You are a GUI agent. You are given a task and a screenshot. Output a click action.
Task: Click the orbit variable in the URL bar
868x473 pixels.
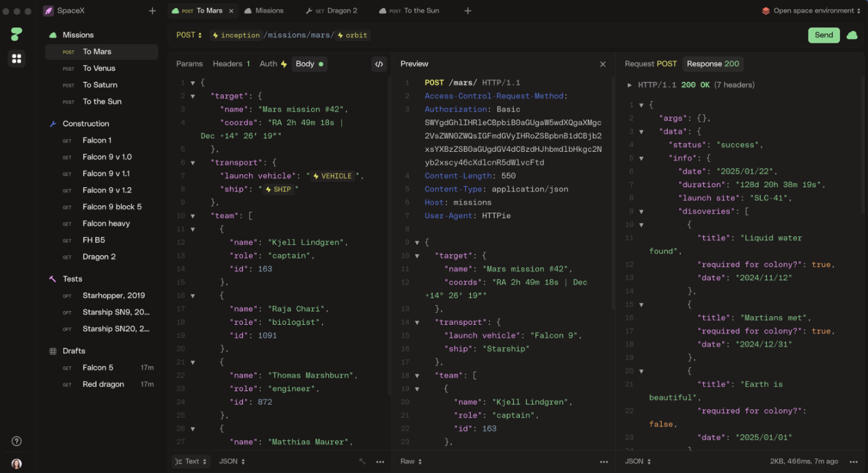tap(352, 35)
